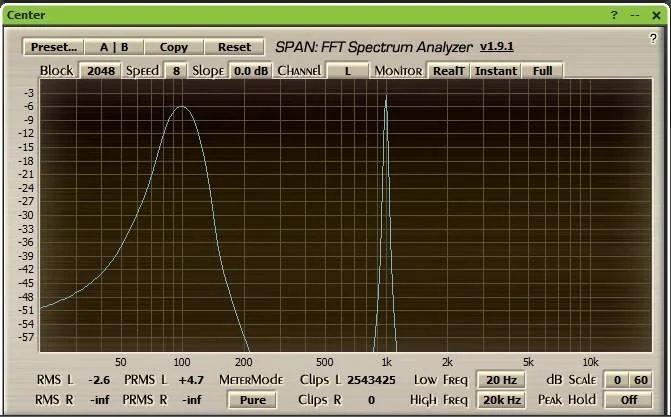Switch monitor mode to Instant
Screen dimensions: 671x417
click(x=495, y=71)
